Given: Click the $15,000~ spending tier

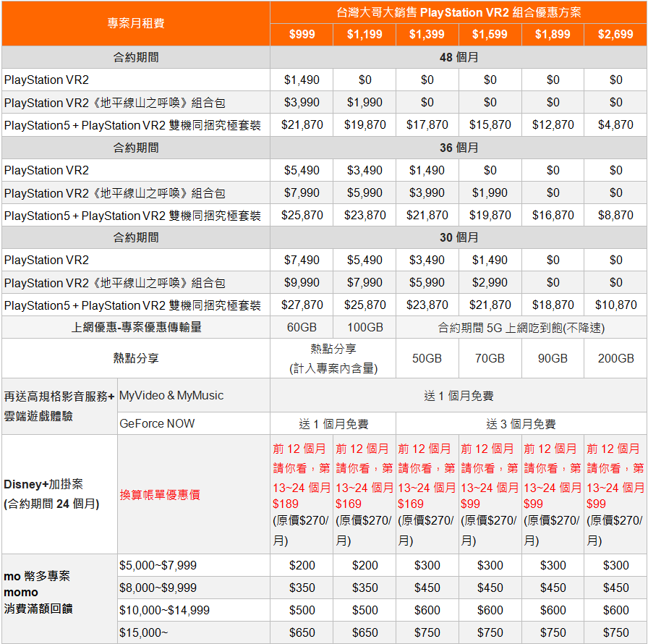Looking at the screenshot, I should [x=194, y=632].
